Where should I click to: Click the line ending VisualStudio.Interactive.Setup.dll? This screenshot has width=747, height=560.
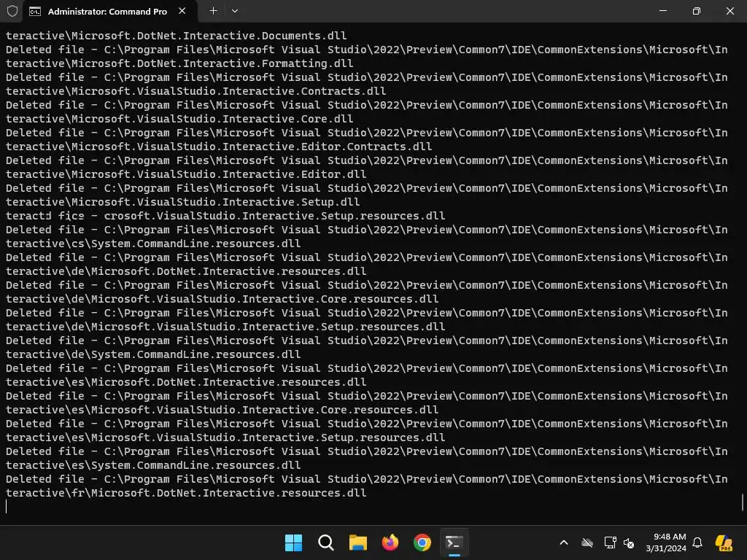coord(183,203)
